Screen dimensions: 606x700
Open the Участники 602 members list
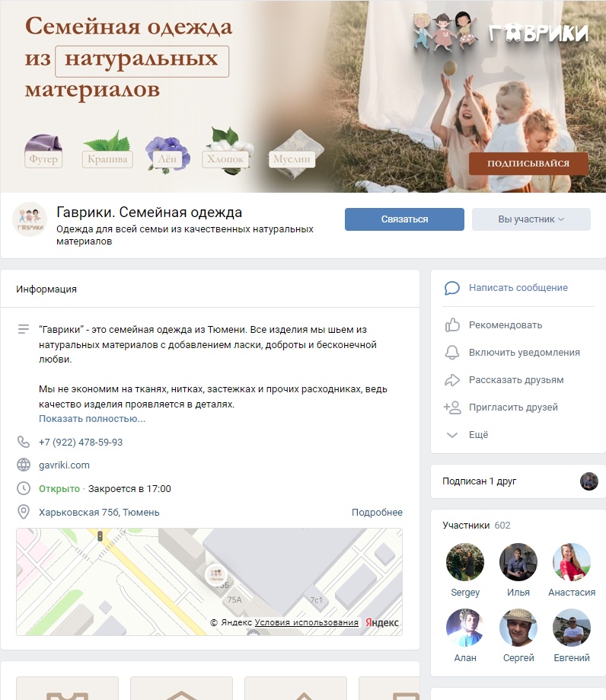click(x=476, y=526)
